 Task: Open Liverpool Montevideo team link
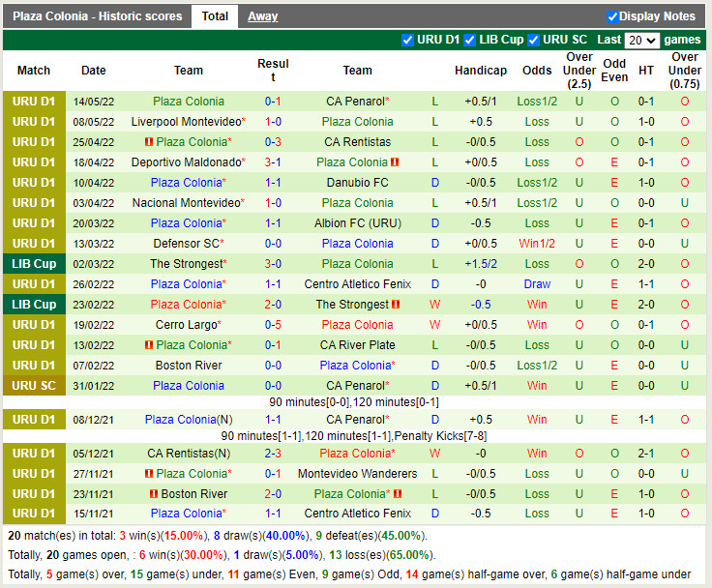click(x=185, y=122)
